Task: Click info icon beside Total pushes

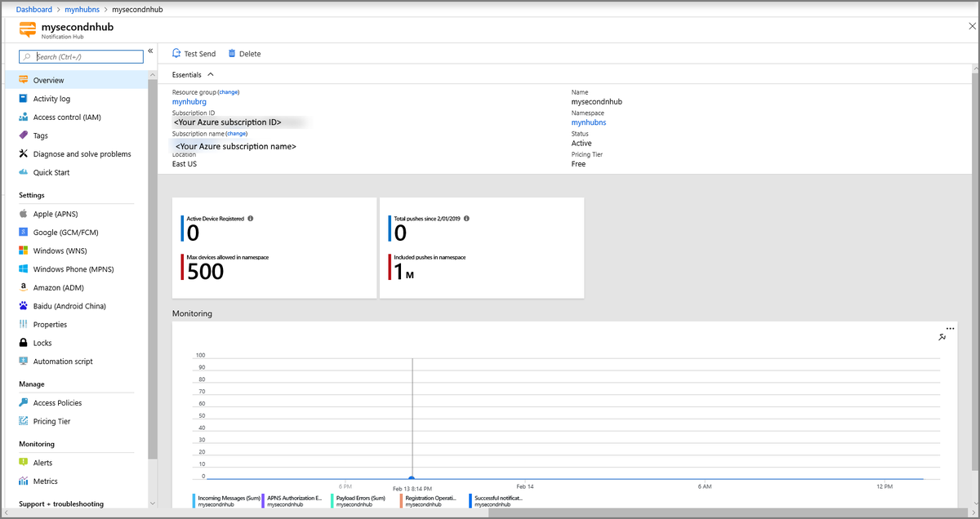Action: [x=466, y=219]
